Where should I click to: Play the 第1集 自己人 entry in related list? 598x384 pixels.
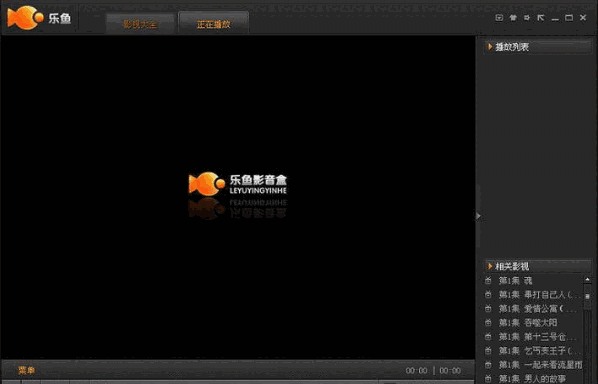click(540, 295)
